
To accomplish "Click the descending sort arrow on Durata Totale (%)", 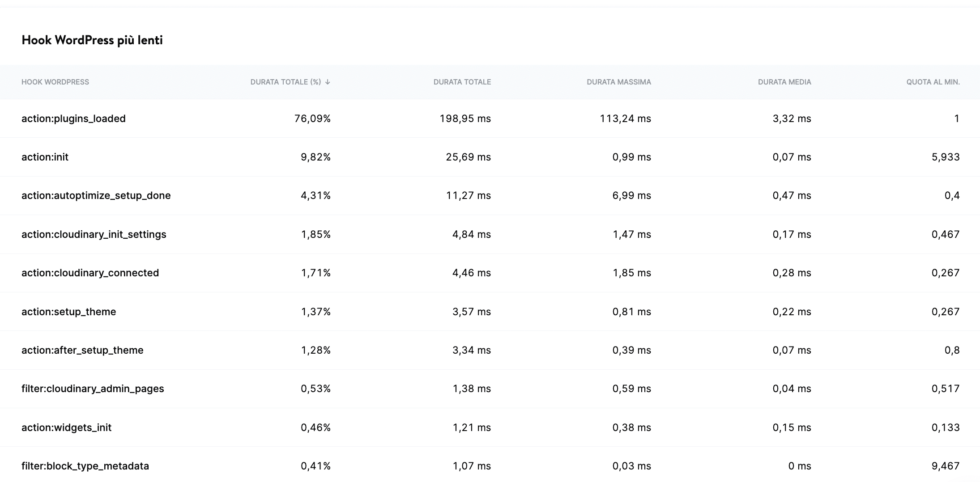I will click(329, 82).
